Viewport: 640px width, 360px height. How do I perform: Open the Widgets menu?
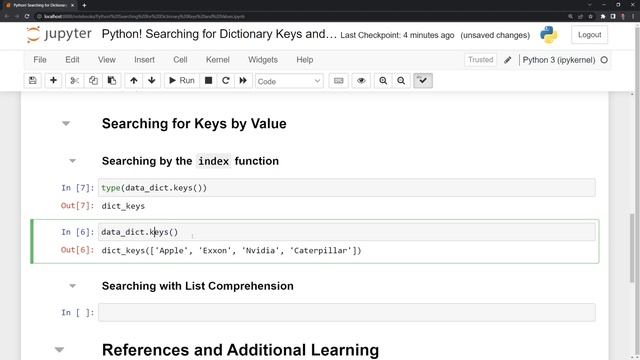(x=263, y=60)
